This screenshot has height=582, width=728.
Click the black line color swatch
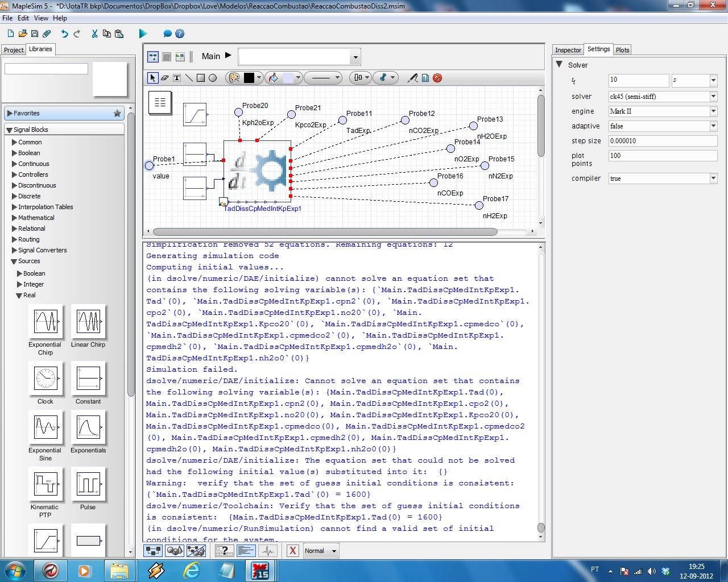click(249, 78)
